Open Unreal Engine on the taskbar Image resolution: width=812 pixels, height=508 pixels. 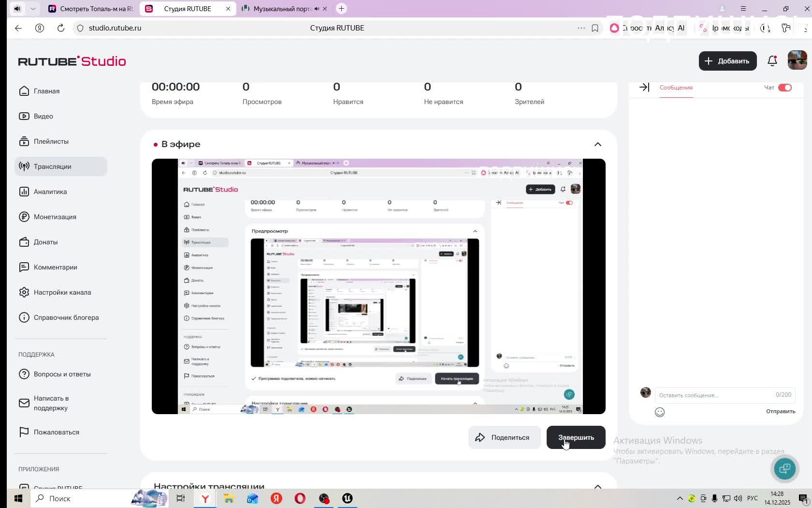click(348, 498)
